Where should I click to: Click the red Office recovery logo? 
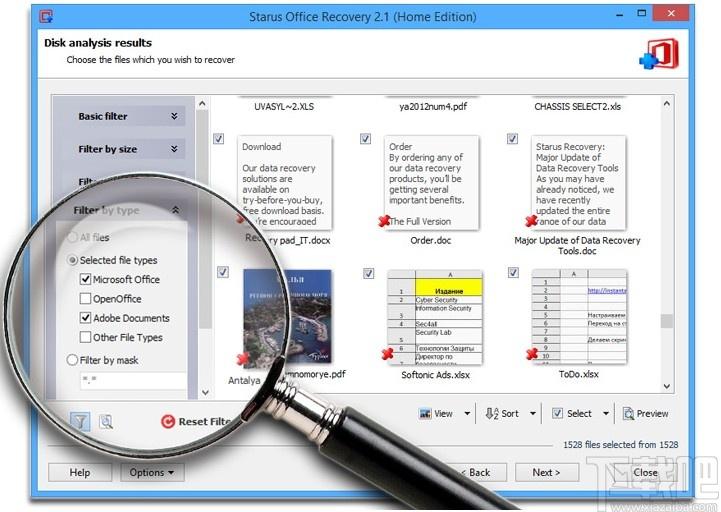pyautogui.click(x=659, y=54)
